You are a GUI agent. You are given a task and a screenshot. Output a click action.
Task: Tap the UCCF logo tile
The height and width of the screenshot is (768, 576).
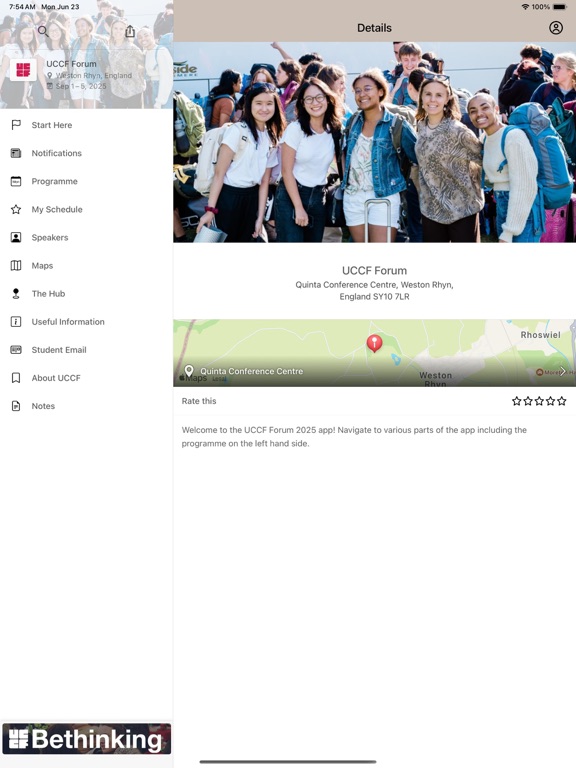[23, 70]
